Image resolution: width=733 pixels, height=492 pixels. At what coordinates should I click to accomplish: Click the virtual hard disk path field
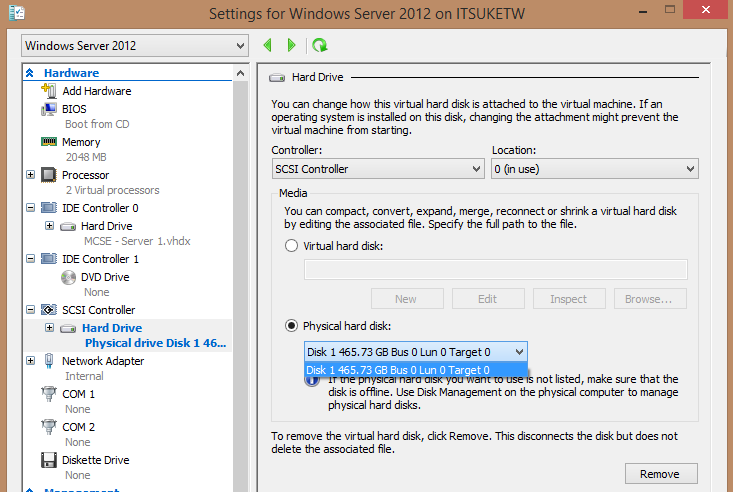click(496, 269)
